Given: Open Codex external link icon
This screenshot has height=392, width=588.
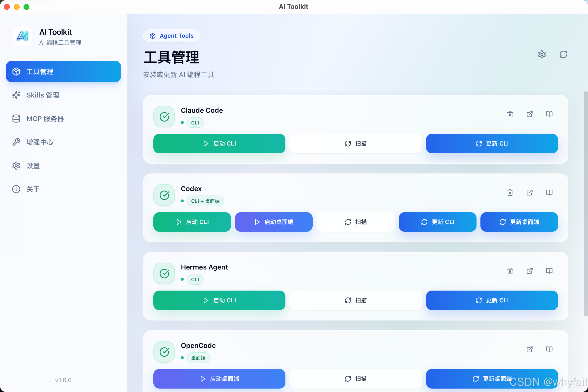Looking at the screenshot, I should pos(529,193).
